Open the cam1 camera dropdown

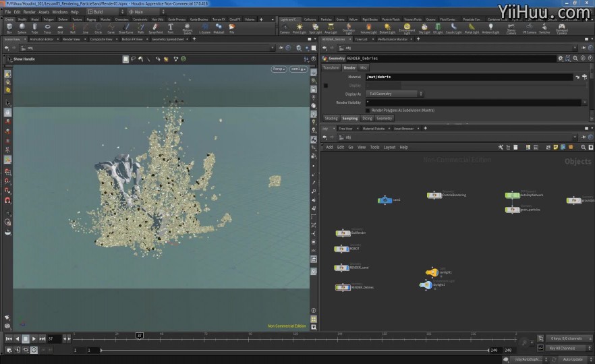[298, 69]
